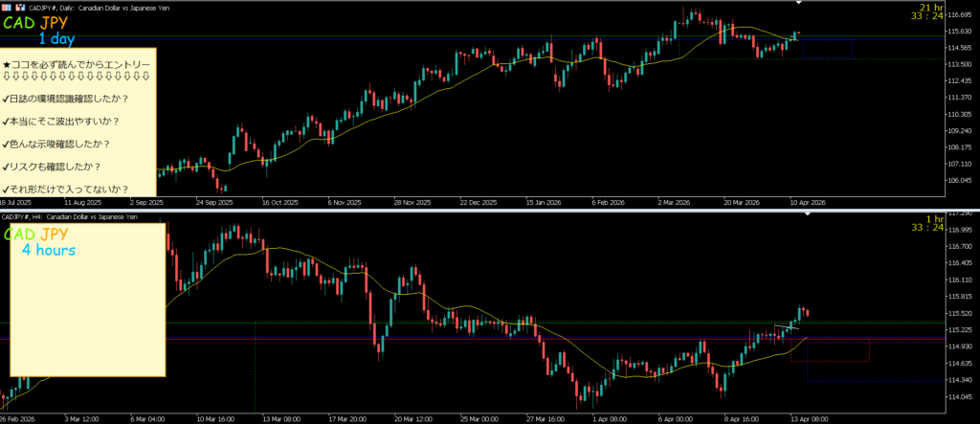The image size is (980, 424).
Task: Select the white trend line near 13 Apr
Action: pos(787,328)
